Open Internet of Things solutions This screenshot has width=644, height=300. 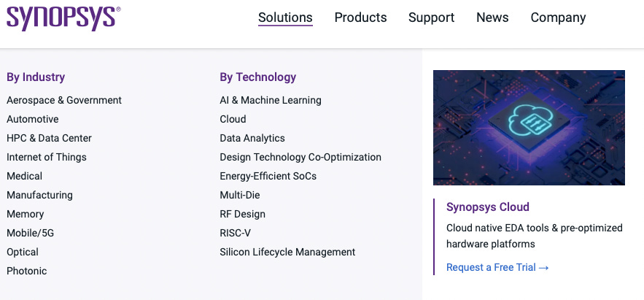click(47, 157)
